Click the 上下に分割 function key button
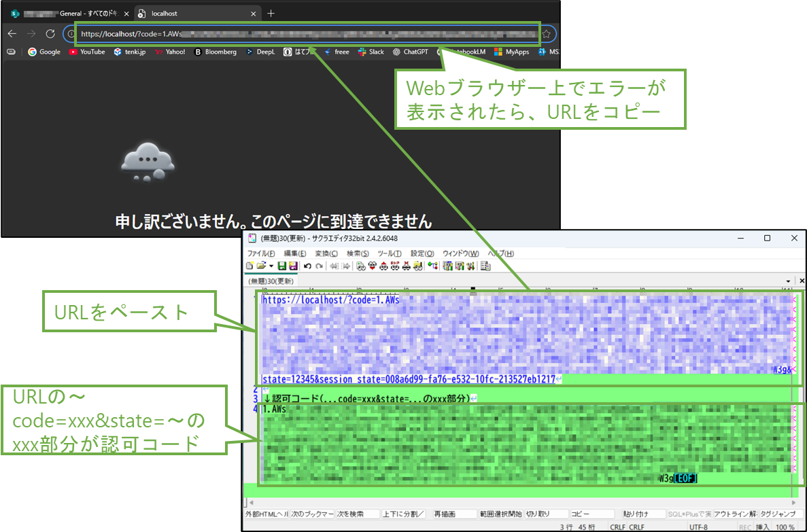This screenshot has width=807, height=532. (404, 514)
